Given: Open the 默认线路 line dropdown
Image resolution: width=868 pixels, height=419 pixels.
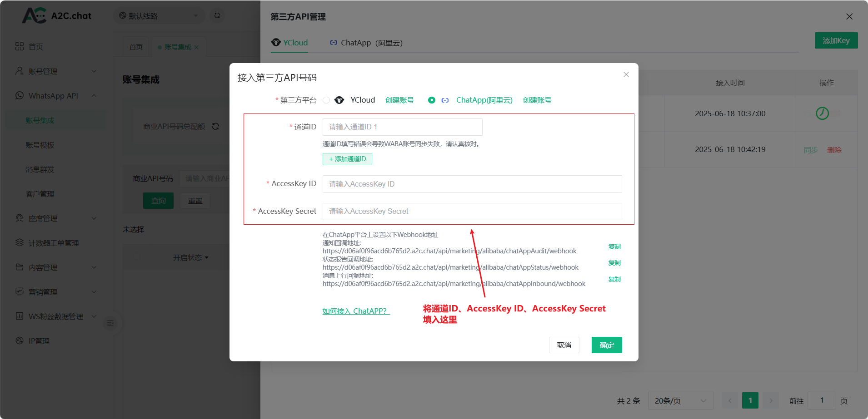Looking at the screenshot, I should 159,16.
